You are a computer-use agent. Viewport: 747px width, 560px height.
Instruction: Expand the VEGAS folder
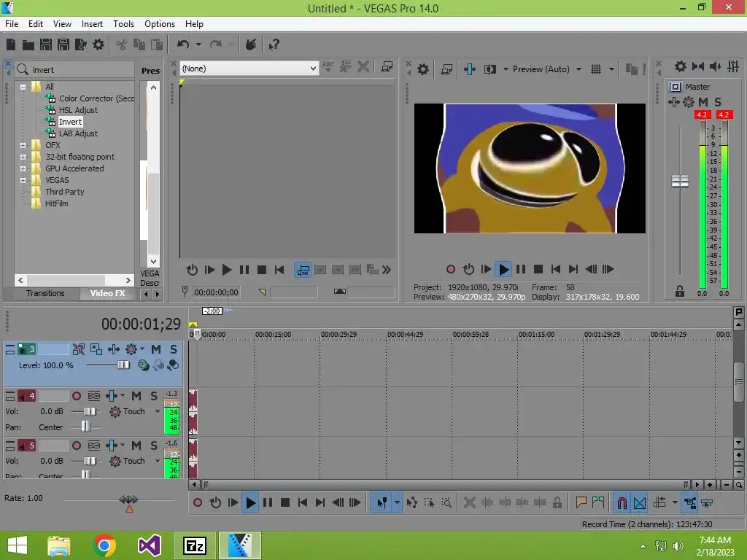coord(23,181)
